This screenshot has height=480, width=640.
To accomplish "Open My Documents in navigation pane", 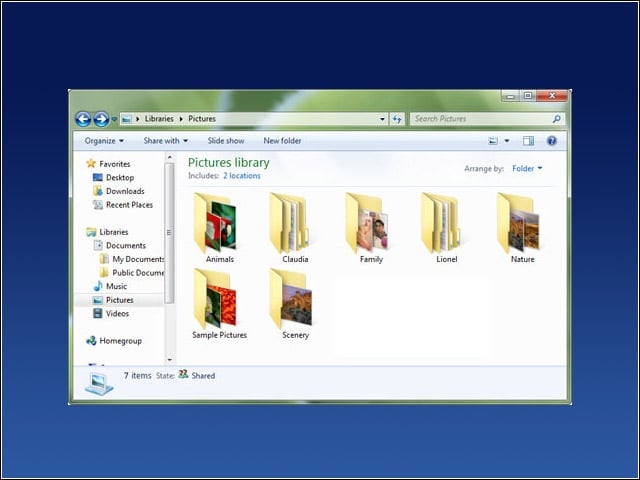I will [x=138, y=259].
